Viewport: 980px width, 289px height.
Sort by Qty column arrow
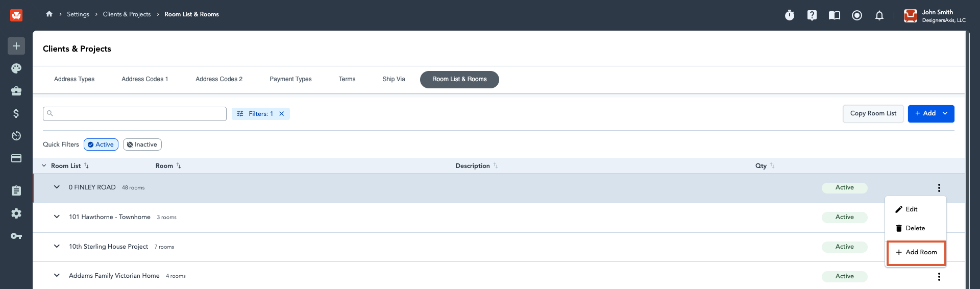click(772, 166)
